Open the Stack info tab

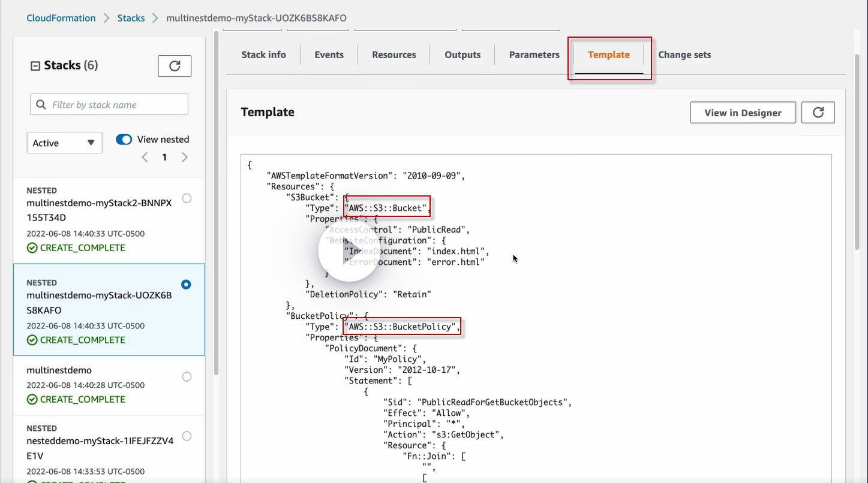coord(264,55)
